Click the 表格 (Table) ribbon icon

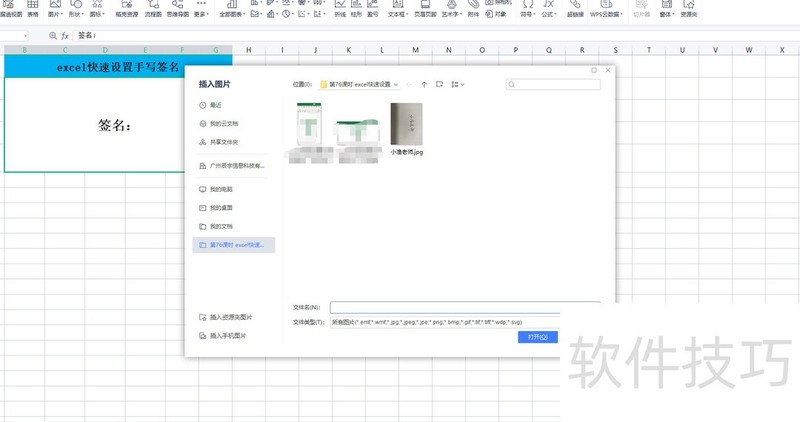33,8
